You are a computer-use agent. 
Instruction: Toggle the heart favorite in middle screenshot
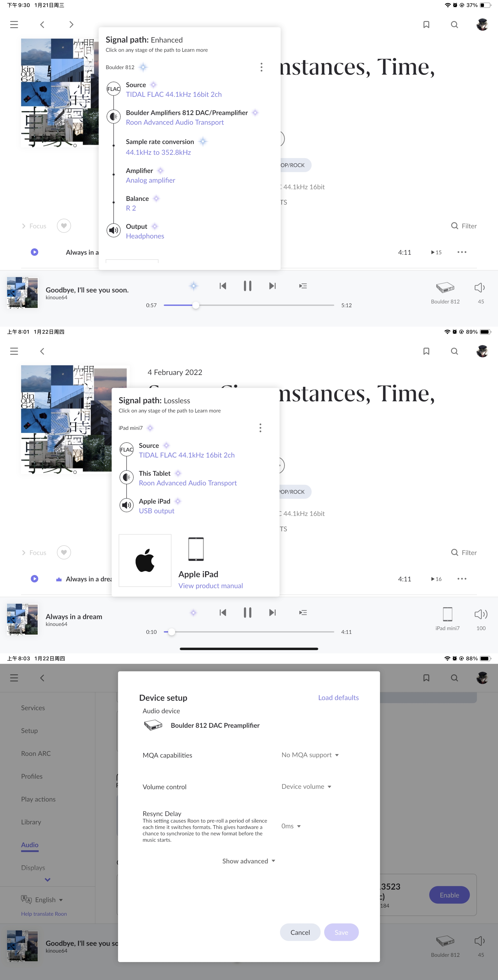tap(64, 552)
